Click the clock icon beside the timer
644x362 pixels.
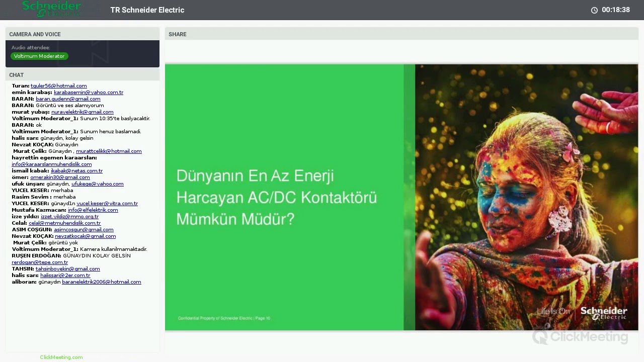[x=594, y=10]
